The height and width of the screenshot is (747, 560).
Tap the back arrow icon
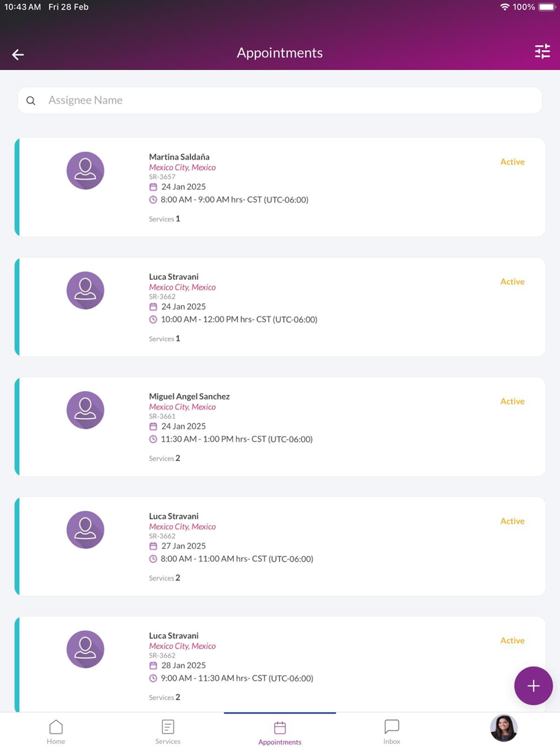pyautogui.click(x=18, y=54)
